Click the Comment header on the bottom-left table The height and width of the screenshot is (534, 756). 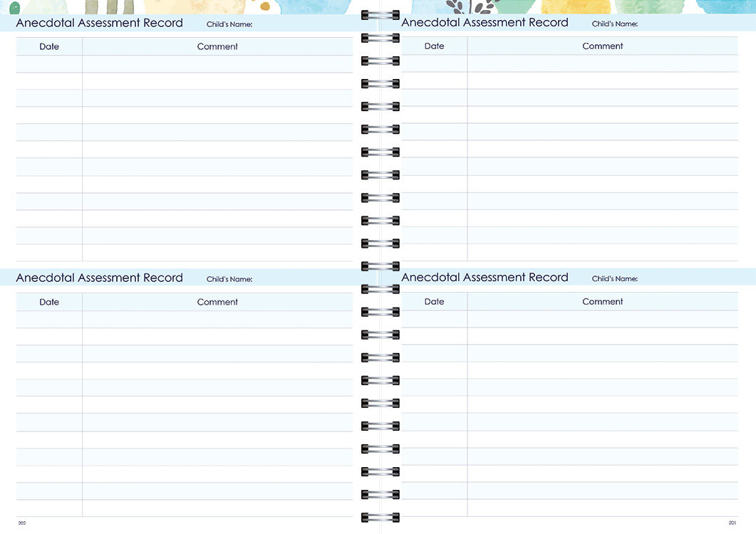(x=217, y=302)
